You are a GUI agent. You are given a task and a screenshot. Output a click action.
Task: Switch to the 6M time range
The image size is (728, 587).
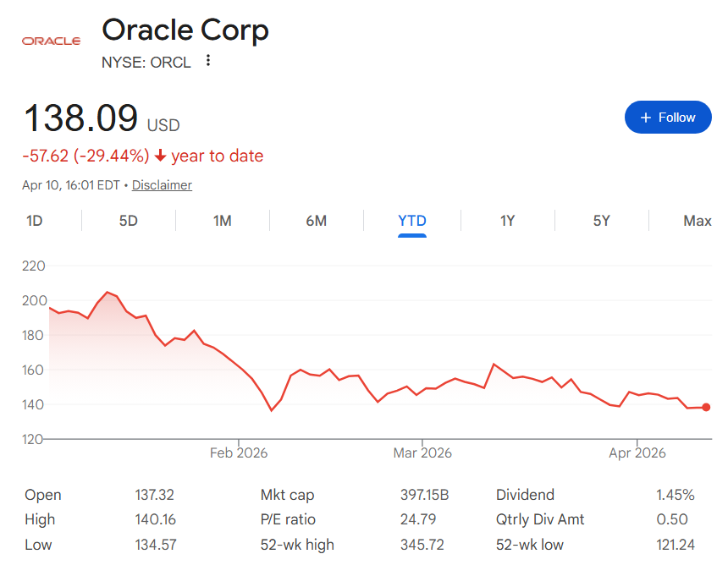317,221
